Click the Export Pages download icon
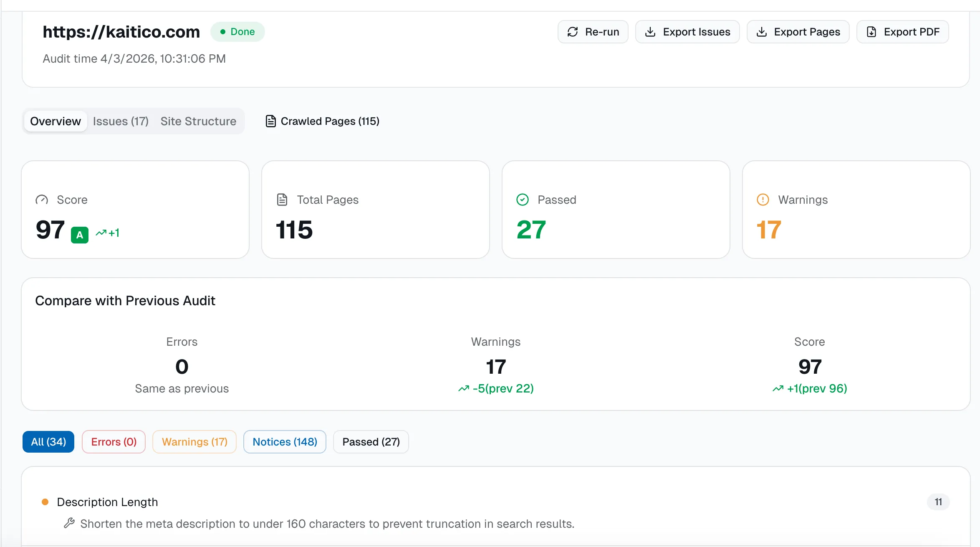Image resolution: width=980 pixels, height=547 pixels. click(762, 32)
